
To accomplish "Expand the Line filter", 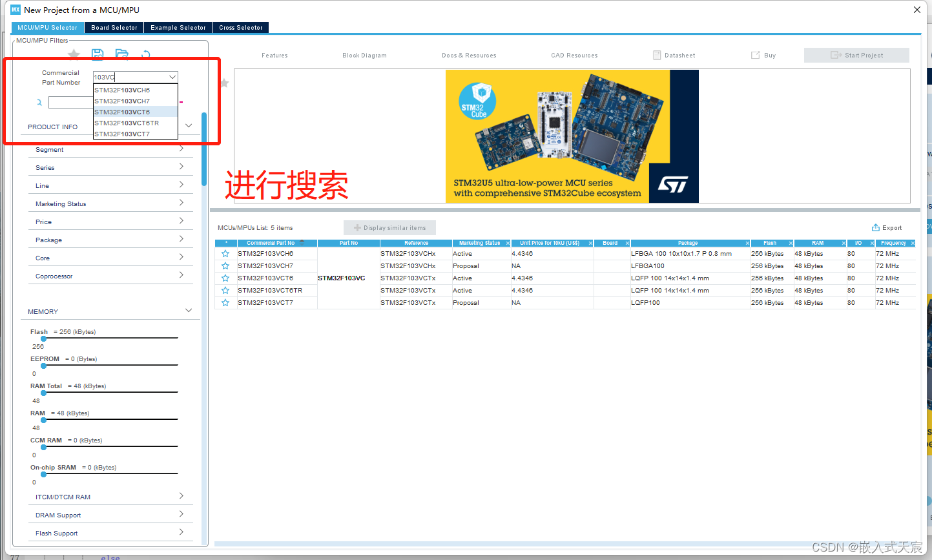I will pos(181,185).
